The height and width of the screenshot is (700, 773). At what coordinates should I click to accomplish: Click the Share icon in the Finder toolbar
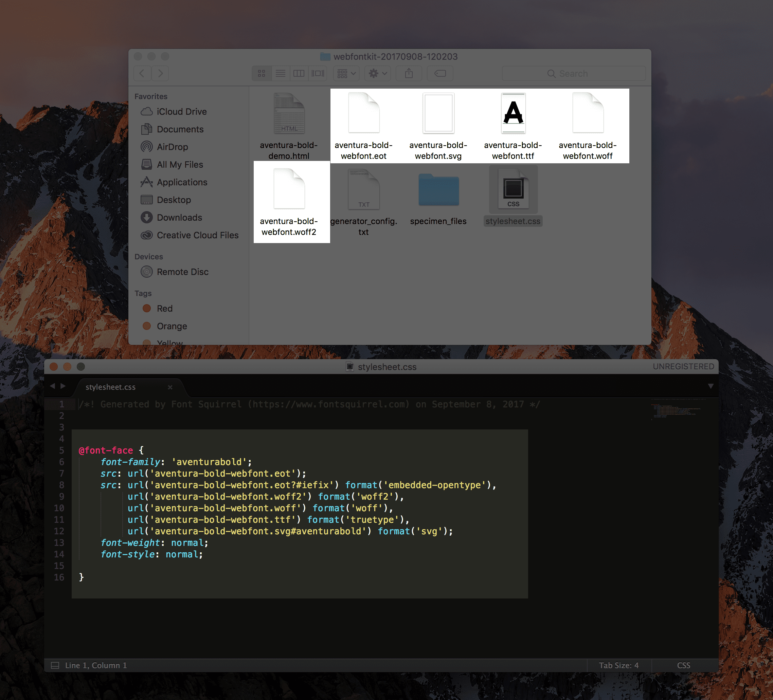click(409, 73)
